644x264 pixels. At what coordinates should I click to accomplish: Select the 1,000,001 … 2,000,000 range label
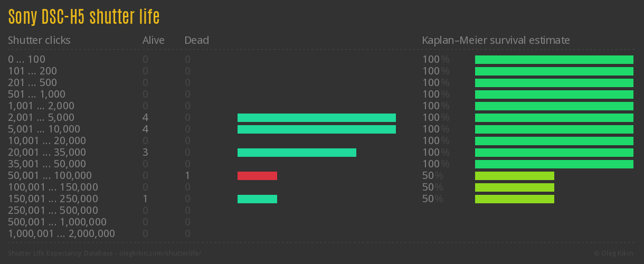61,234
